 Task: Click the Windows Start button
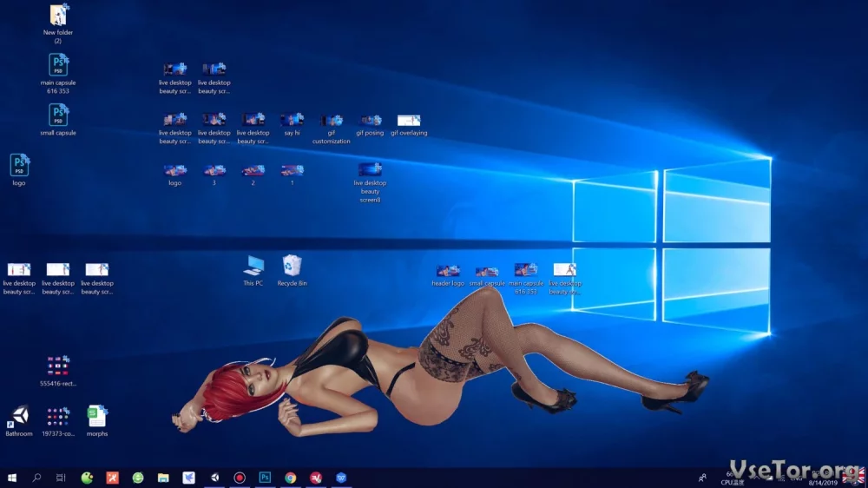12,478
